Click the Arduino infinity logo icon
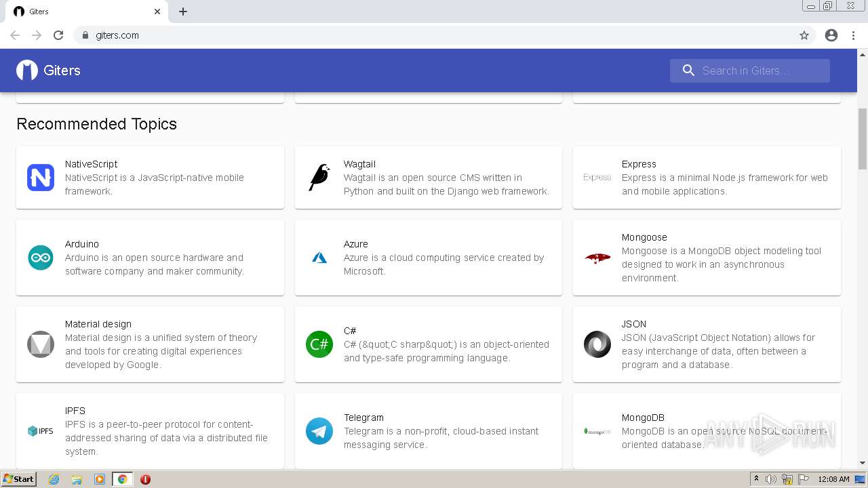 click(41, 258)
